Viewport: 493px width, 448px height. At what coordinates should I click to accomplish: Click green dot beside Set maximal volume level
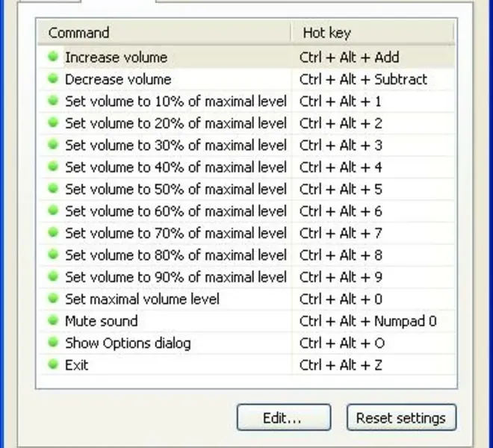[53, 299]
